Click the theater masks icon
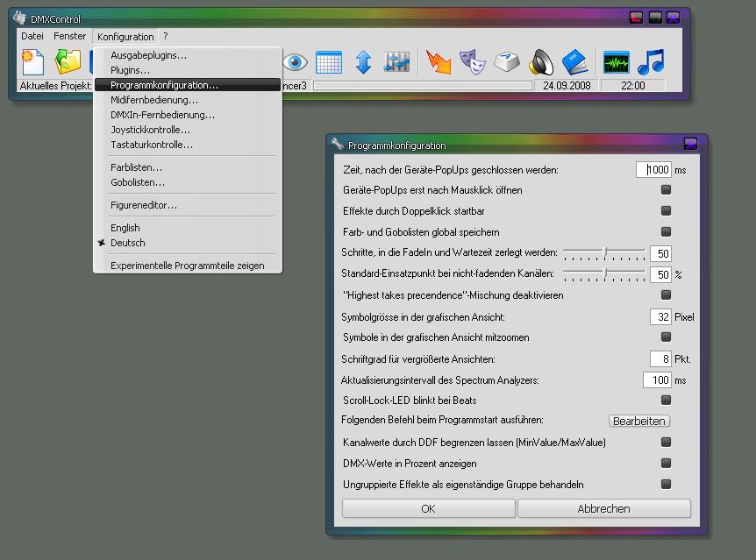The width and height of the screenshot is (756, 560). coord(473,62)
